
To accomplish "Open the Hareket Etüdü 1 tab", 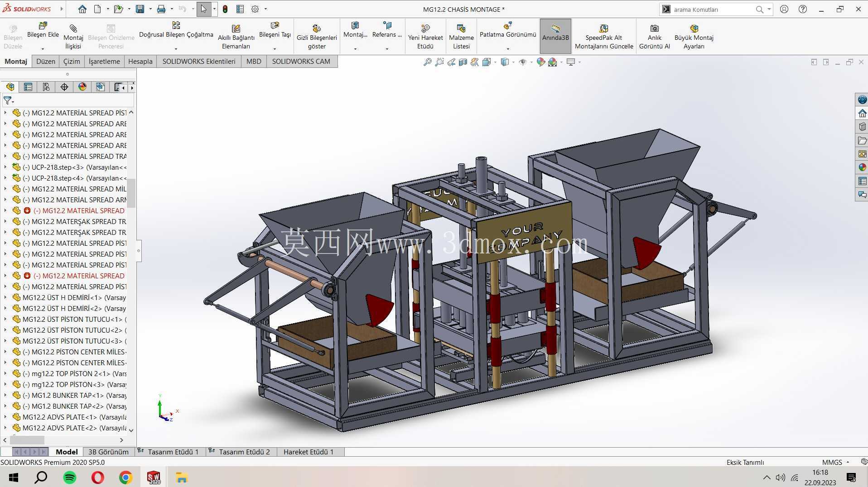I will pyautogui.click(x=308, y=452).
